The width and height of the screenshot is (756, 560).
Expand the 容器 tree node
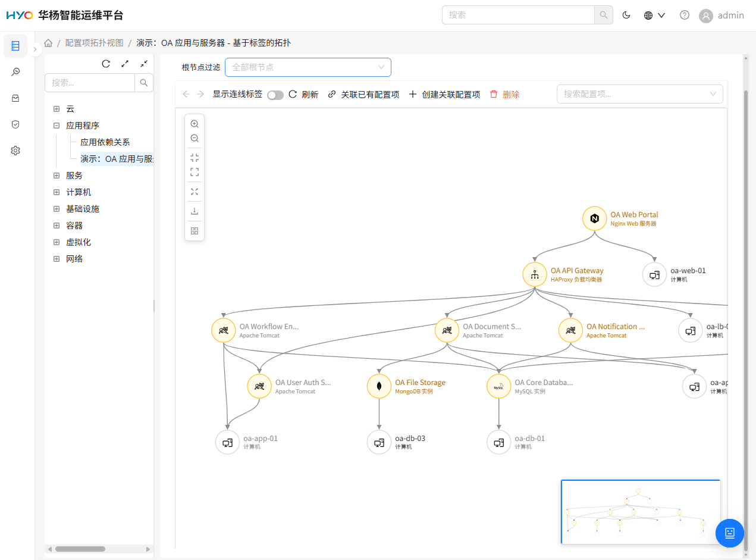tap(57, 226)
